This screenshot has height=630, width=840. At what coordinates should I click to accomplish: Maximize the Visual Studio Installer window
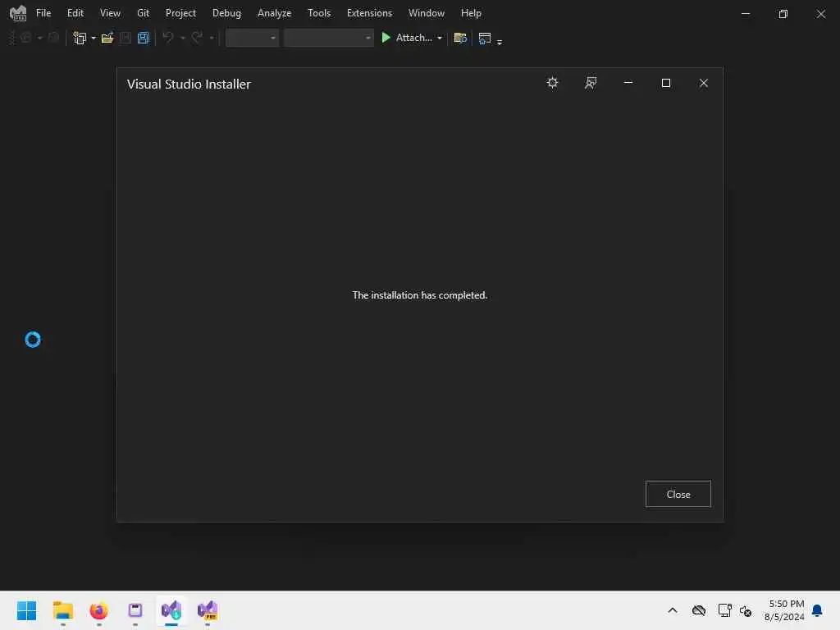tap(666, 83)
